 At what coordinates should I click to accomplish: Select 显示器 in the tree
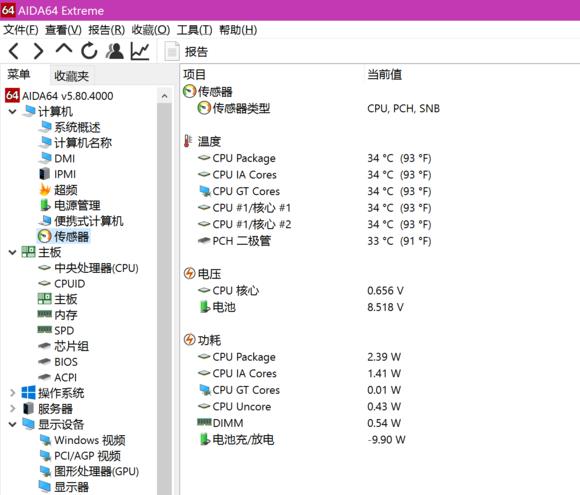(72, 487)
